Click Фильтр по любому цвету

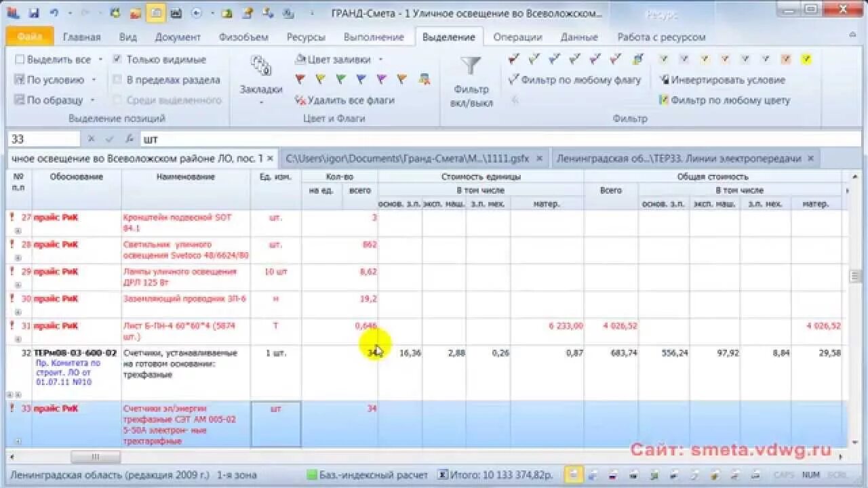725,100
